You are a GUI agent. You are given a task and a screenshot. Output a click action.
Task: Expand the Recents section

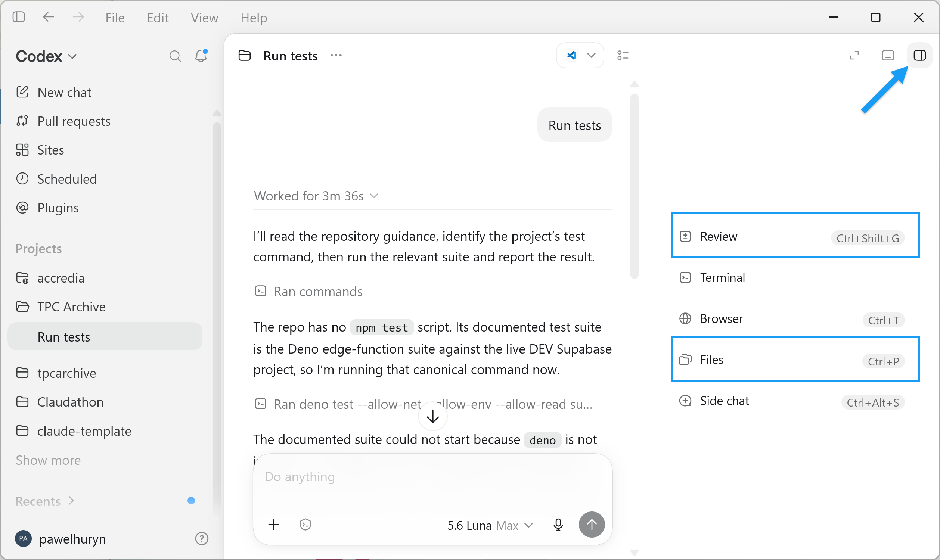click(x=45, y=501)
